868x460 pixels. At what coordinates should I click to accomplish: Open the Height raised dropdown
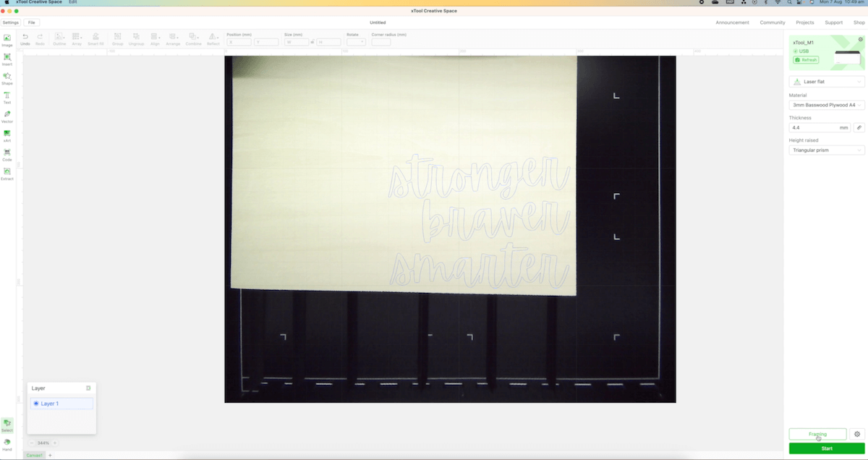tap(827, 150)
